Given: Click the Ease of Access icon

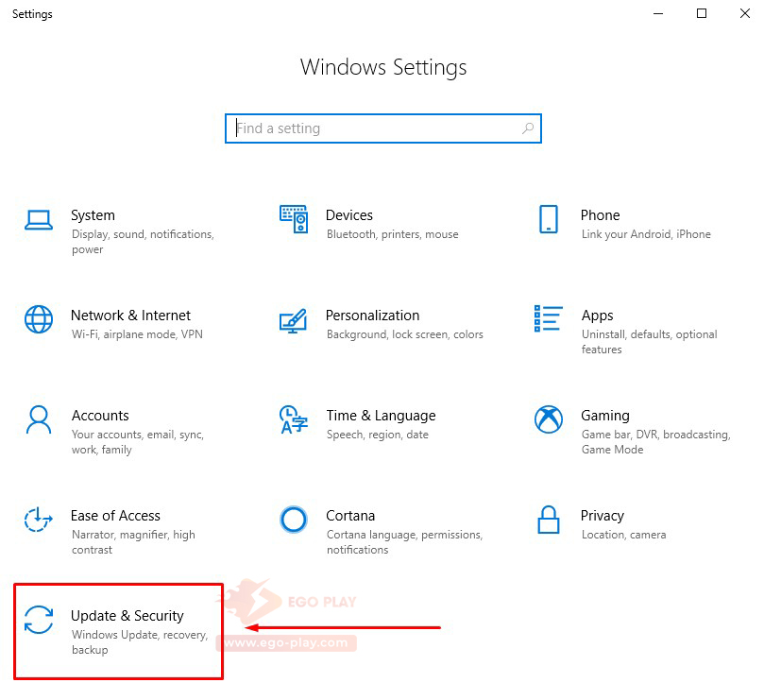Looking at the screenshot, I should pyautogui.click(x=39, y=520).
